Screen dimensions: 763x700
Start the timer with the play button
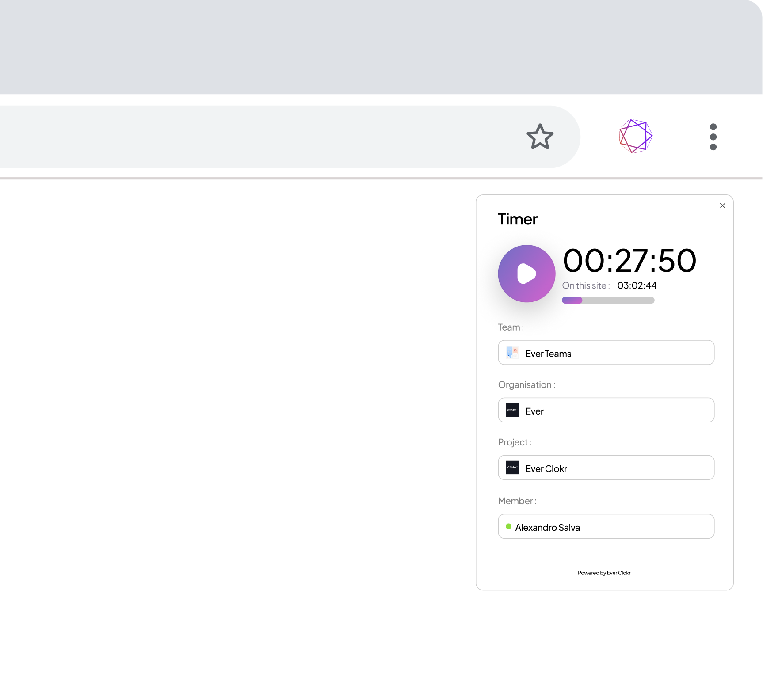coord(526,274)
